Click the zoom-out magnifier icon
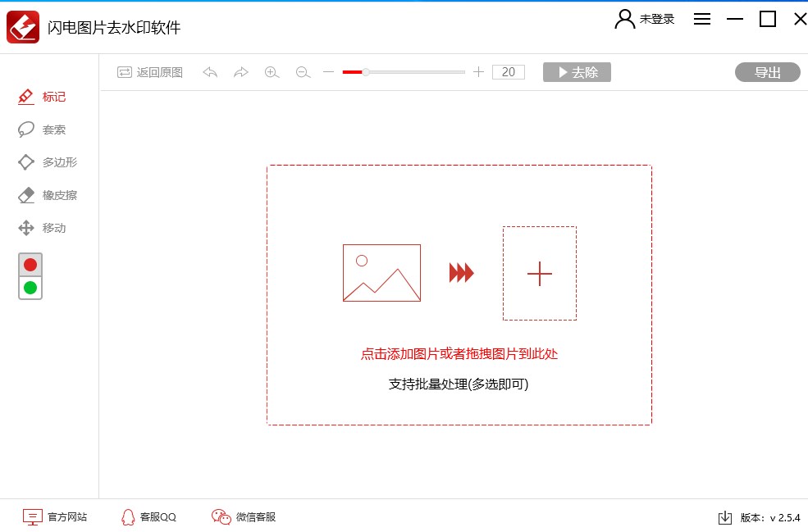 coord(303,72)
